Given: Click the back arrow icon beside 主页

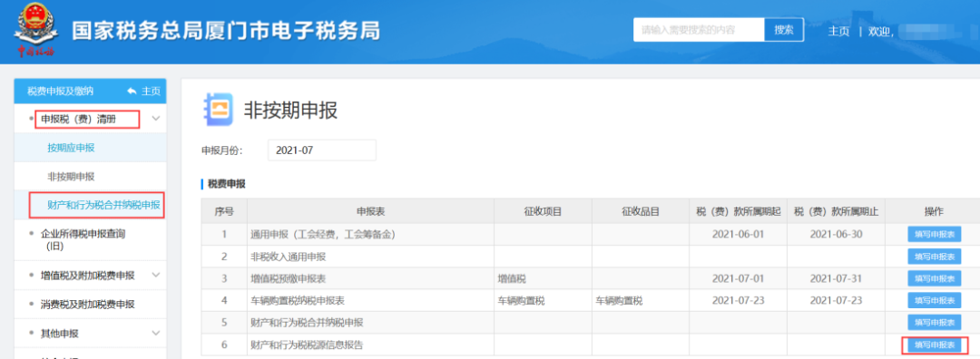Looking at the screenshot, I should (x=132, y=92).
